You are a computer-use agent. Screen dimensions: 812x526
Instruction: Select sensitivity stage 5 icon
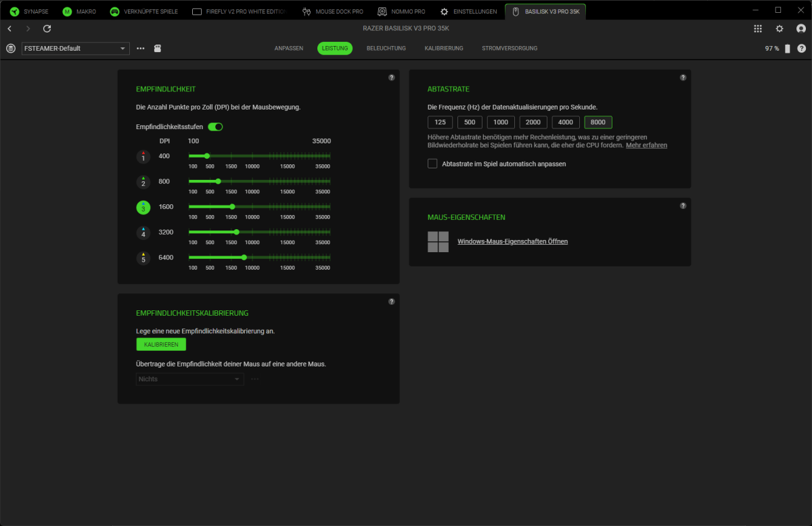click(143, 258)
